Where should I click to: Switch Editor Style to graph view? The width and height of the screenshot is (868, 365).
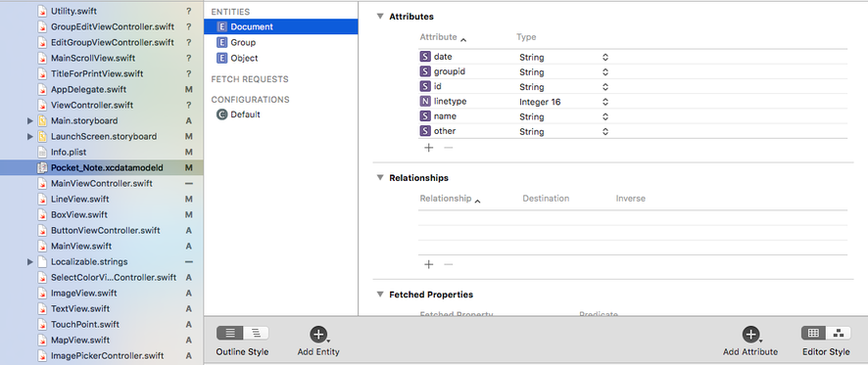(838, 333)
